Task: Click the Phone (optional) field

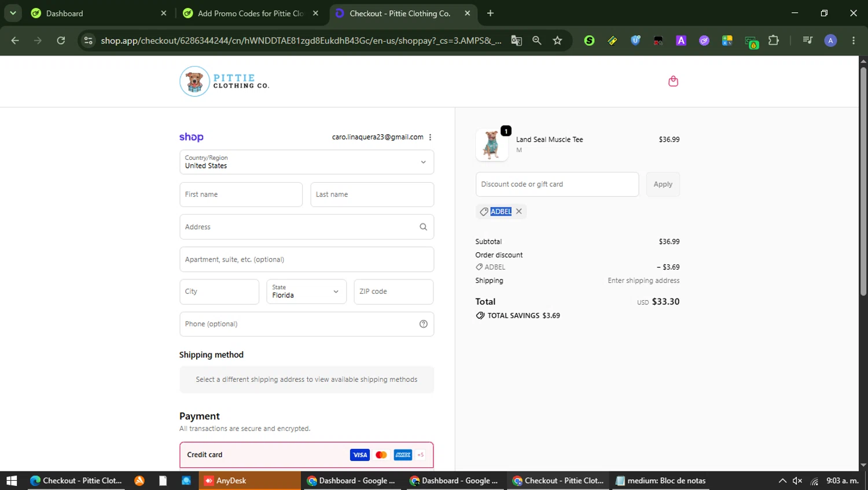Action: pos(307,324)
